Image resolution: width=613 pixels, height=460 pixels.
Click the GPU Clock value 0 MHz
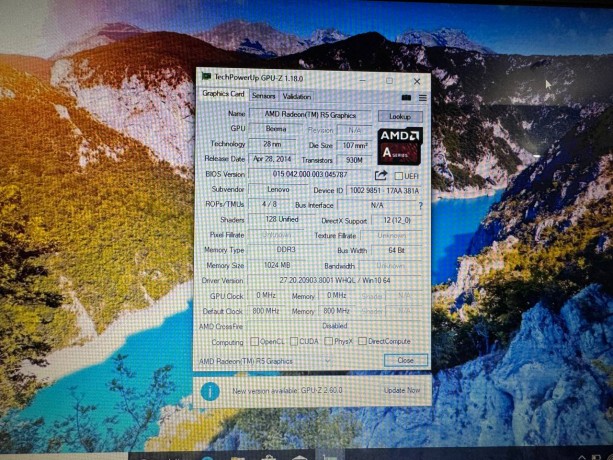pyautogui.click(x=266, y=295)
